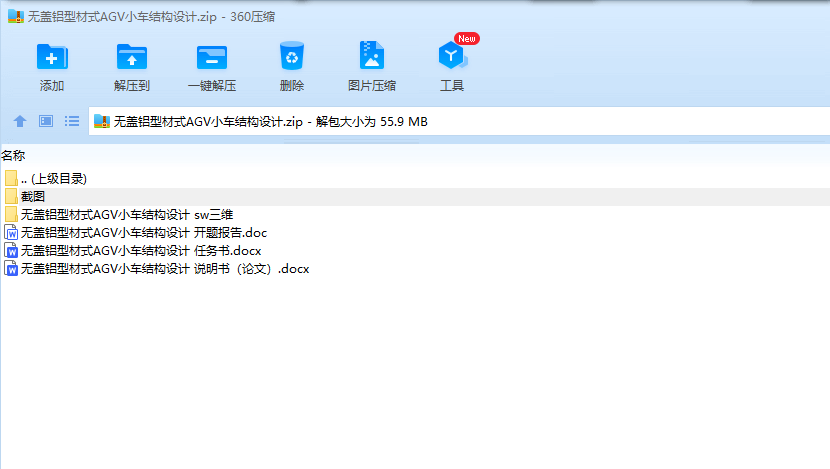Select the .. (上级目录) row
This screenshot has height=469, width=830.
[415, 178]
